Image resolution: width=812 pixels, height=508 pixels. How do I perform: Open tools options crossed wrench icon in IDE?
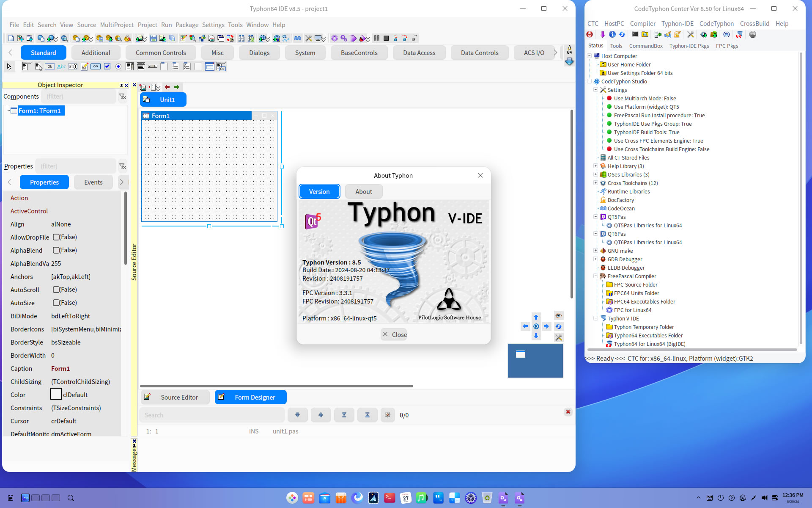coord(309,39)
